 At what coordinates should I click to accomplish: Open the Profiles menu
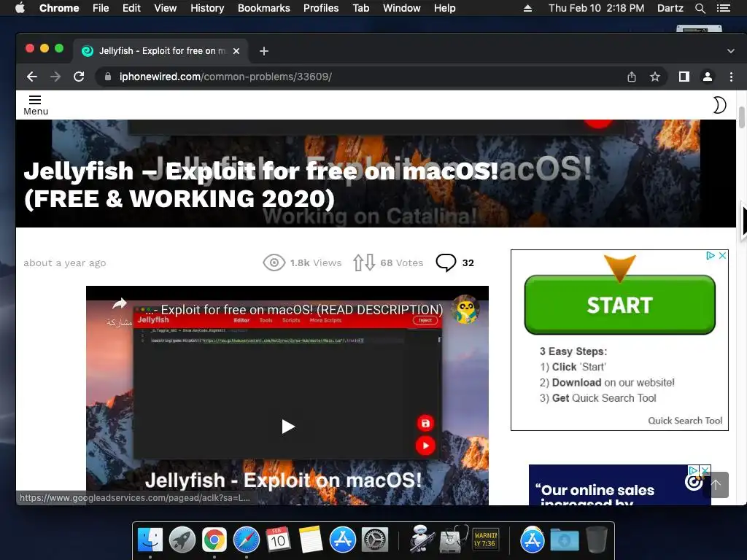click(x=321, y=8)
